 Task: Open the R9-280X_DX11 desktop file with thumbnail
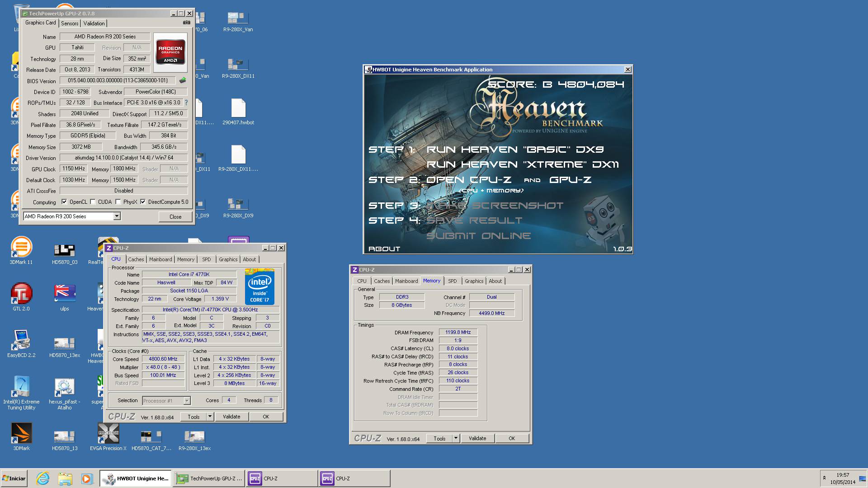click(238, 68)
